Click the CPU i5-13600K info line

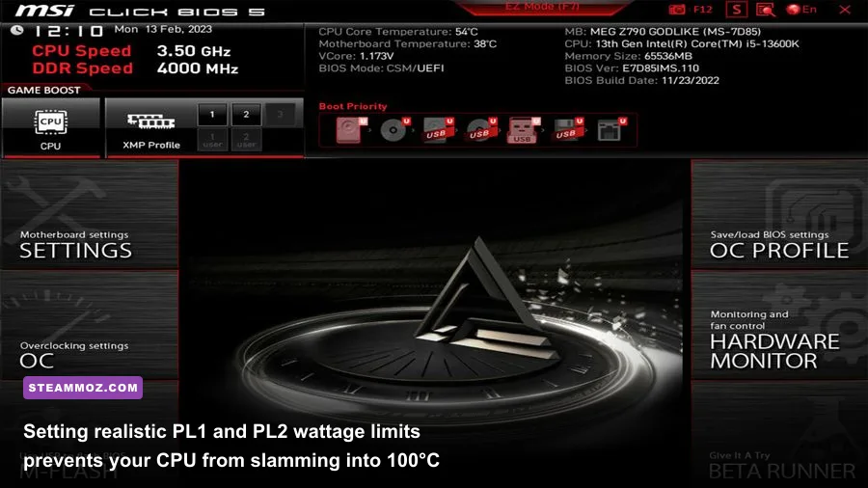tap(682, 43)
